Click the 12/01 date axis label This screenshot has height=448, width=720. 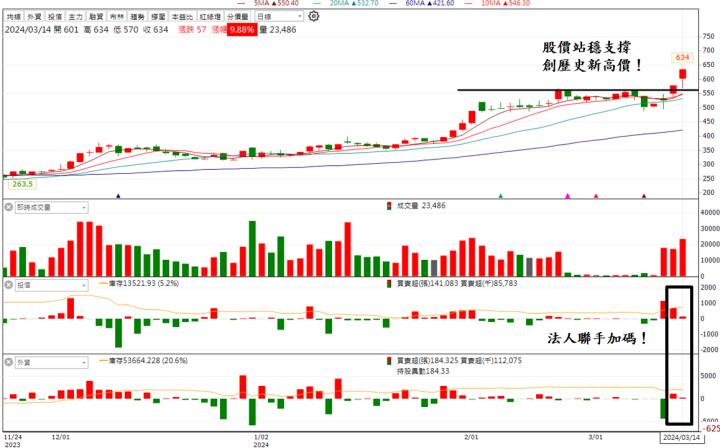(x=61, y=437)
